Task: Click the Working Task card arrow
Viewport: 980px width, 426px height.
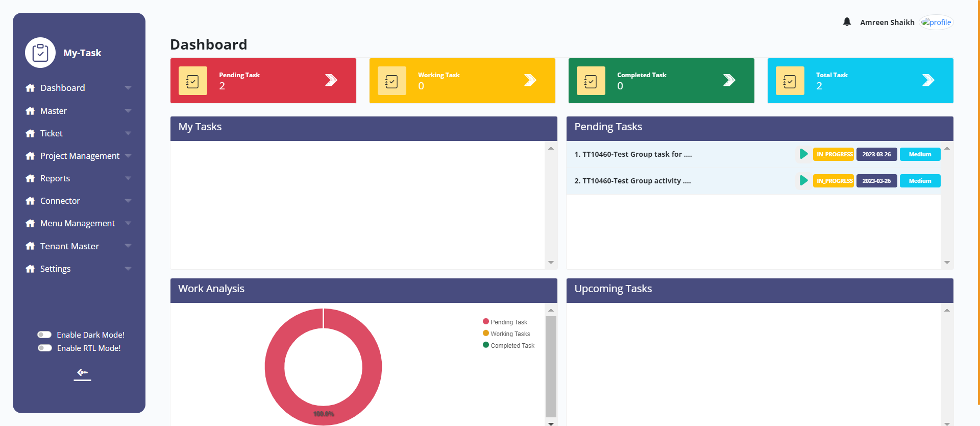Action: click(530, 80)
